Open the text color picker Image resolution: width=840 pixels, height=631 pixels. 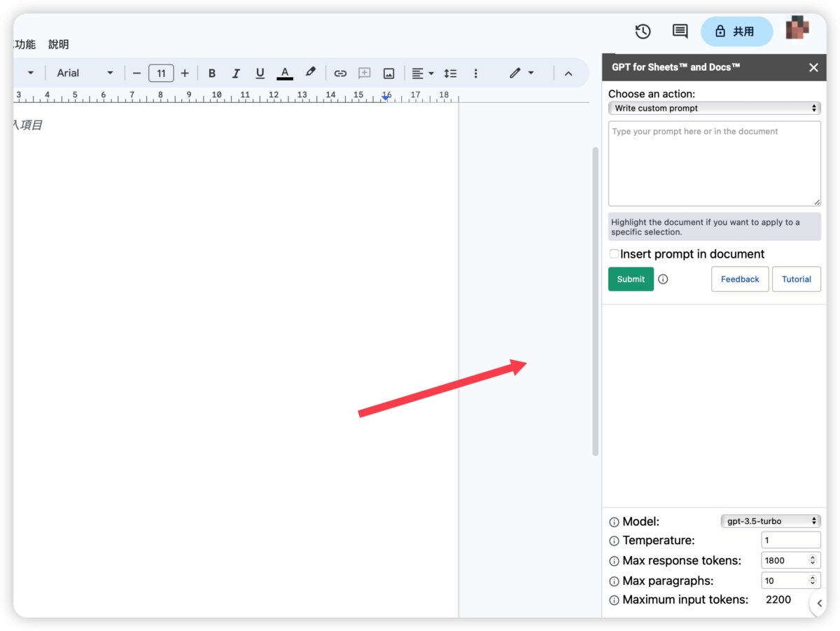(x=285, y=73)
